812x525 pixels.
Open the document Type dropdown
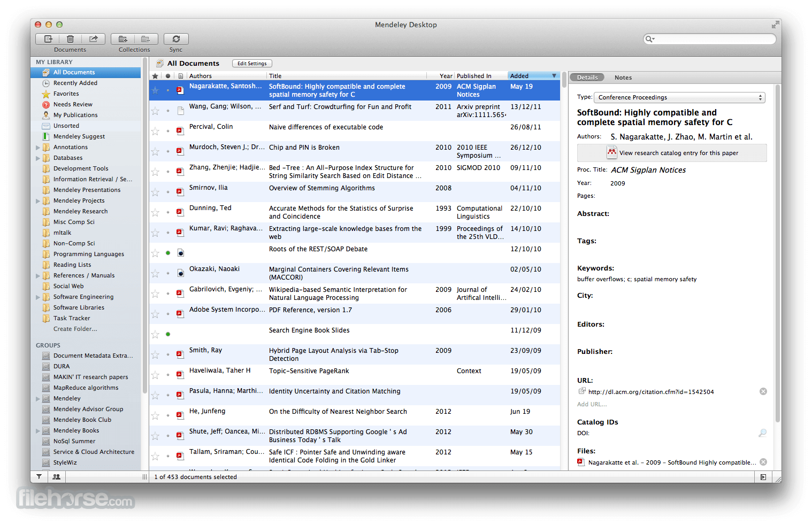(x=679, y=97)
